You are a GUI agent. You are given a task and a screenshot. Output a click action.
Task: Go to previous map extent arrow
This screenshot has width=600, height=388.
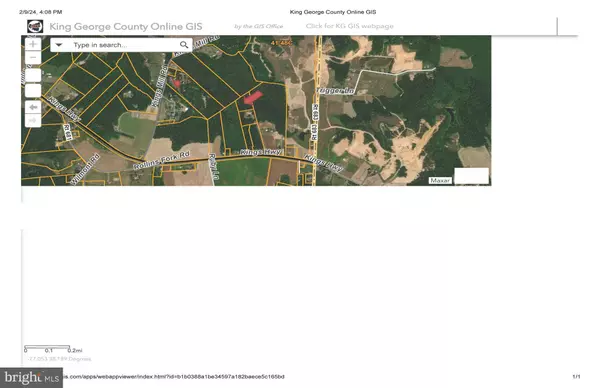33,107
